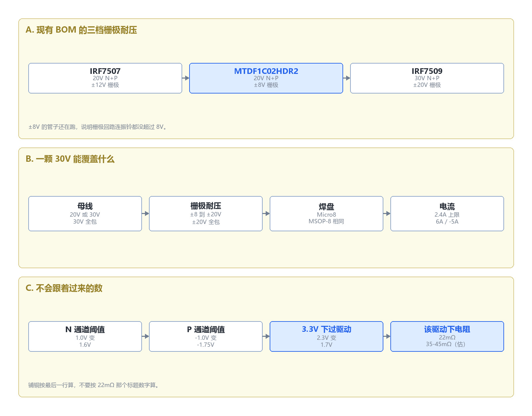The width and height of the screenshot is (532, 416).
Task: Click "1.7V" value in 3.3V 下过驱动
Action: click(327, 345)
